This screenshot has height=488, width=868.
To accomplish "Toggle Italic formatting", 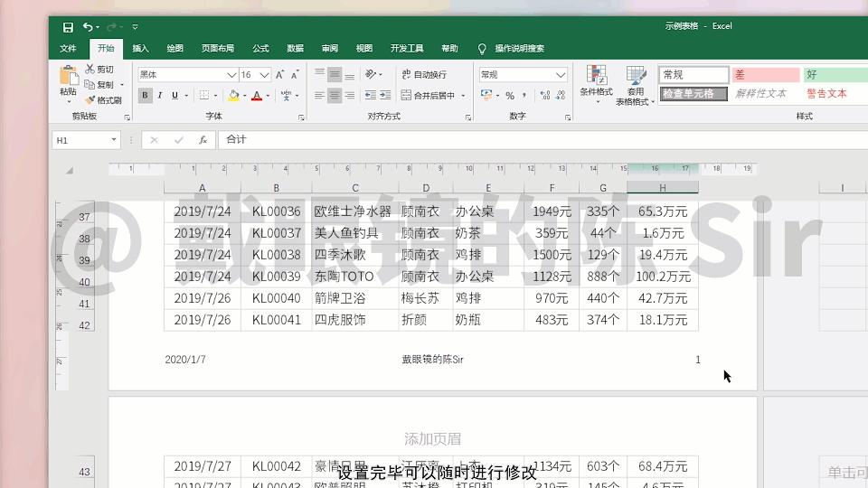I will (x=160, y=95).
